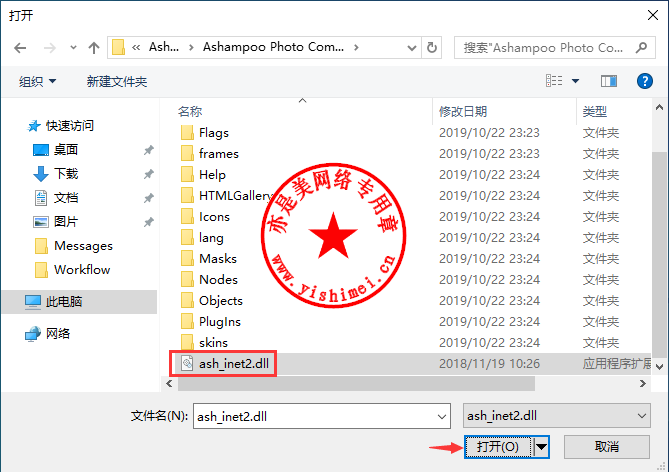Go up one folder level
Image resolution: width=669 pixels, height=472 pixels.
(x=94, y=48)
